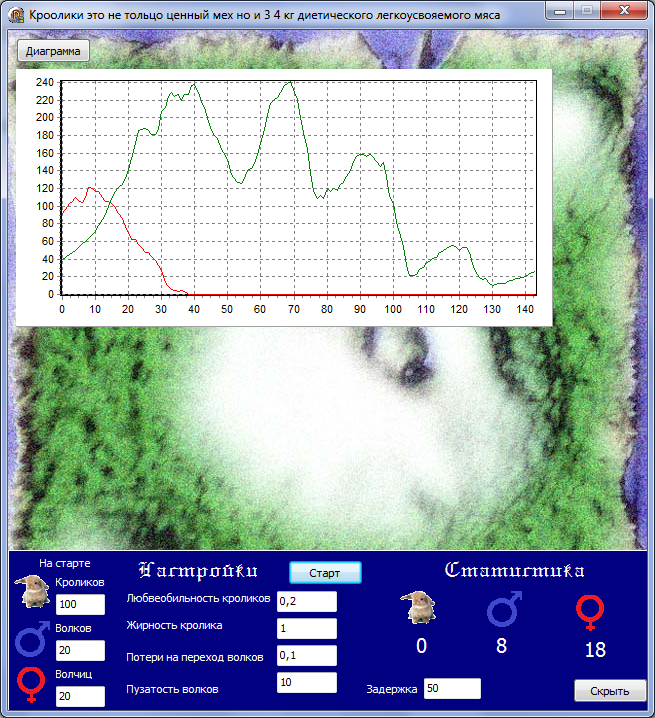This screenshot has height=718, width=655.
Task: Close the window
Action: click(624, 11)
